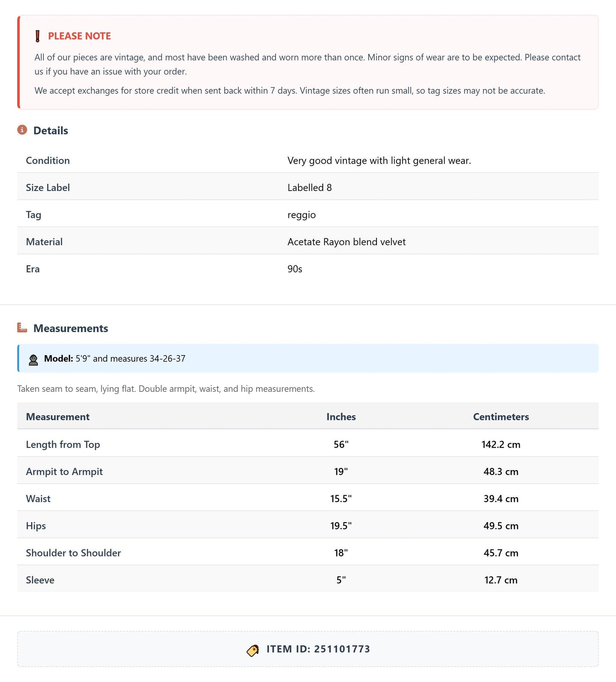Image resolution: width=616 pixels, height=682 pixels.
Task: Select the Inches column header
Action: [x=341, y=417]
